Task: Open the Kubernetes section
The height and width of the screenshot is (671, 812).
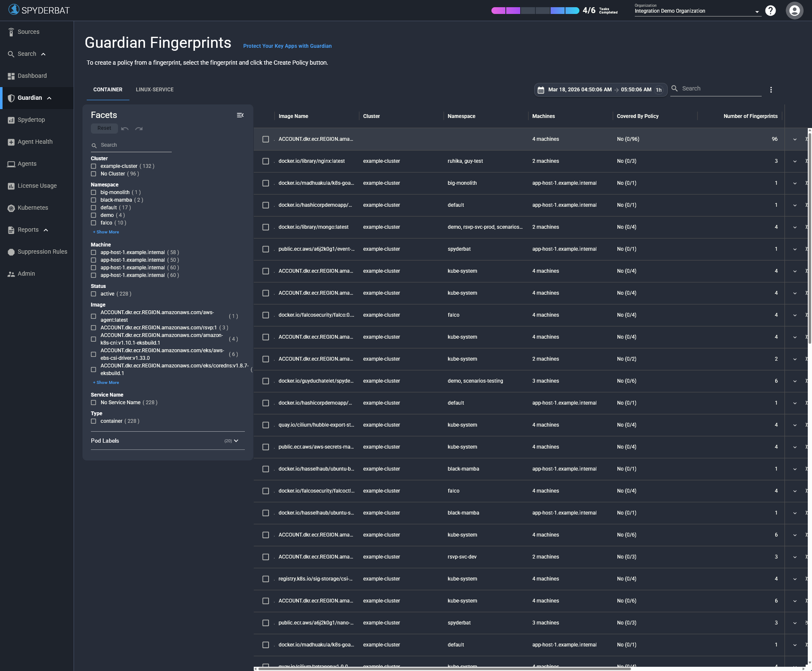Action: click(33, 208)
